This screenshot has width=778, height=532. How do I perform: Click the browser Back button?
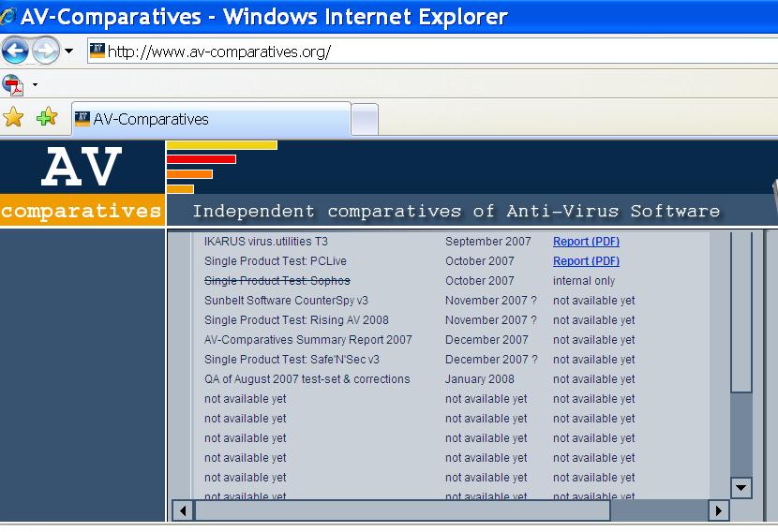15,51
